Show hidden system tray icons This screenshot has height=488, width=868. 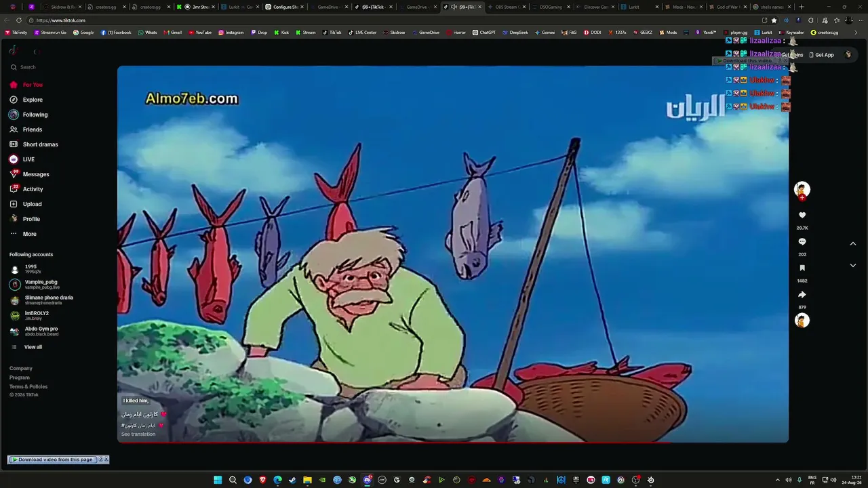(777, 480)
